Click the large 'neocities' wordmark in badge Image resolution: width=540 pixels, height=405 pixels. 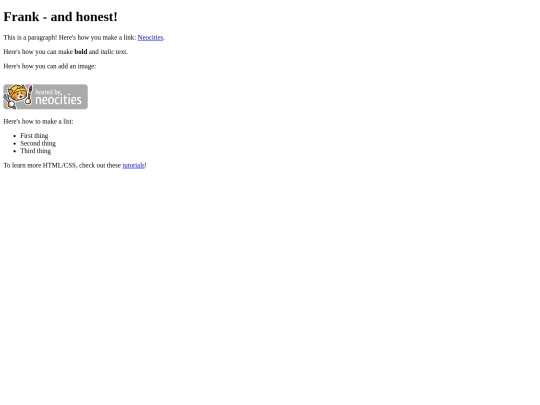(58, 100)
